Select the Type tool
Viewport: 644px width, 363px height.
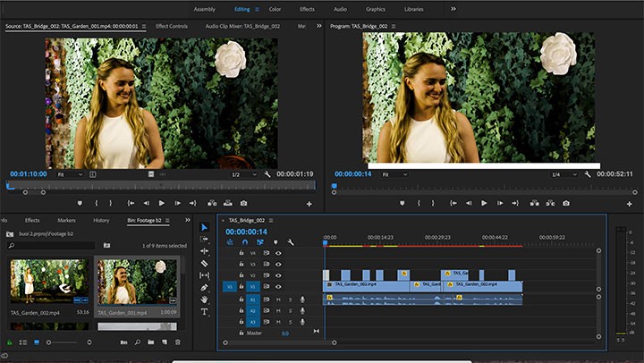204,312
